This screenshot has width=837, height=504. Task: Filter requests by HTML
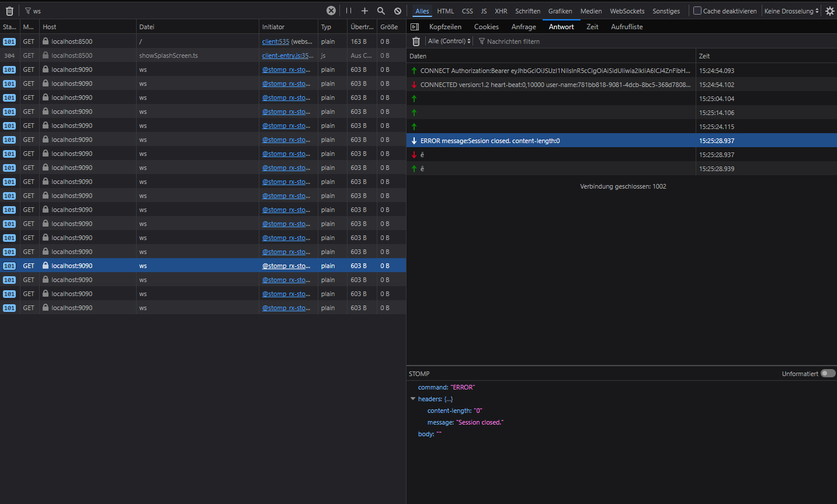(446, 11)
